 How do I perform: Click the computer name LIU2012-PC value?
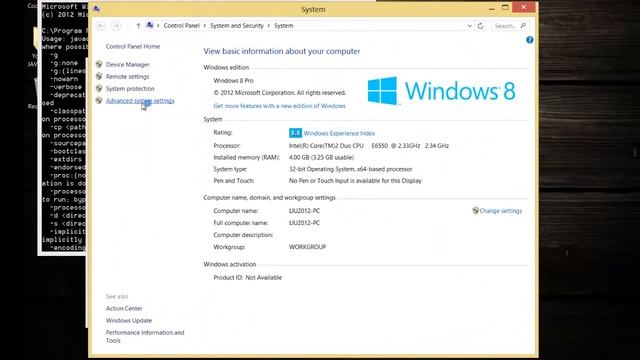[x=304, y=211]
